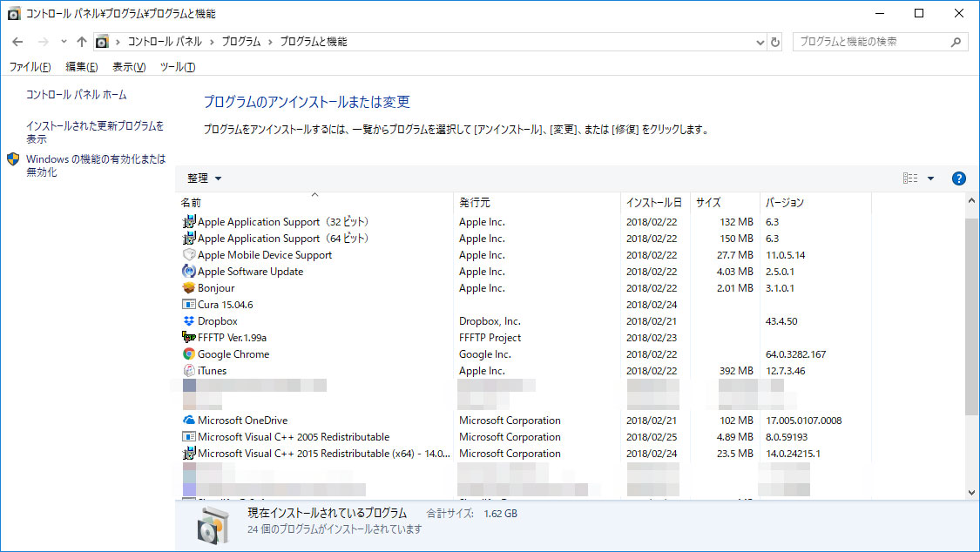Viewport: 980px width, 552px height.
Task: Click the vertical scrollbar thumb of the program list
Action: click(971, 317)
